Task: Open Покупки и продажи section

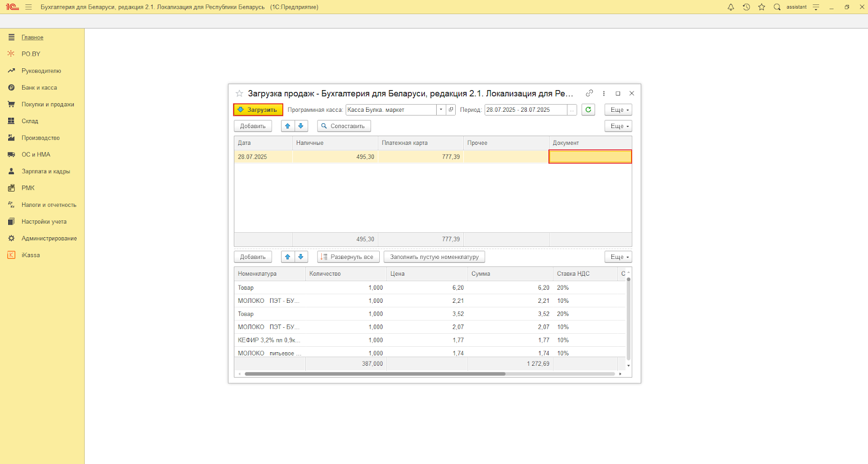Action: 48,105
